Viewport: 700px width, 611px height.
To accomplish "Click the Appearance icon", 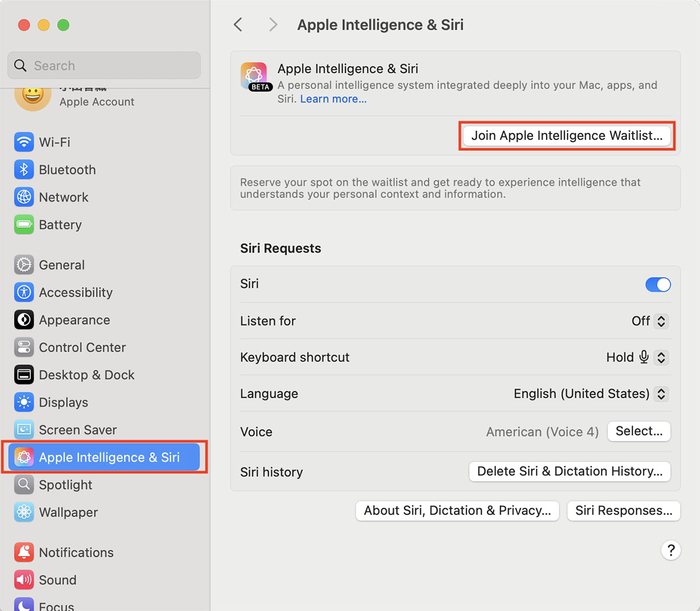I will coord(24,319).
